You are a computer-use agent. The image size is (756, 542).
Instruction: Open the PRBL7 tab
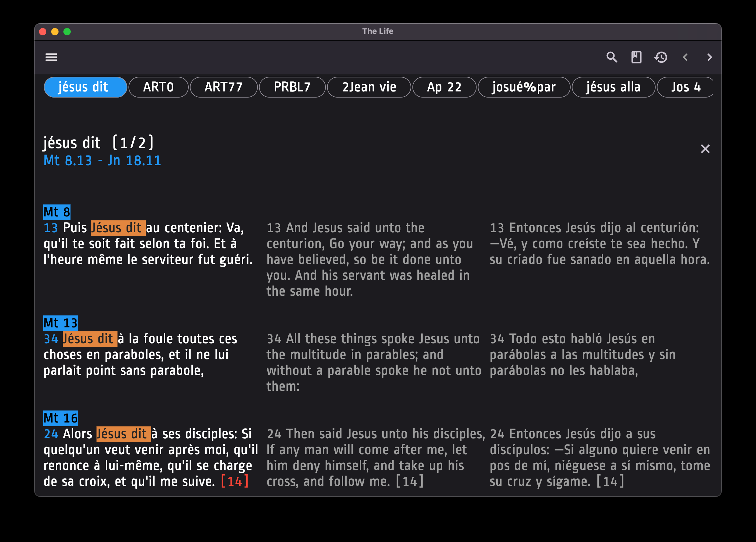(x=292, y=87)
